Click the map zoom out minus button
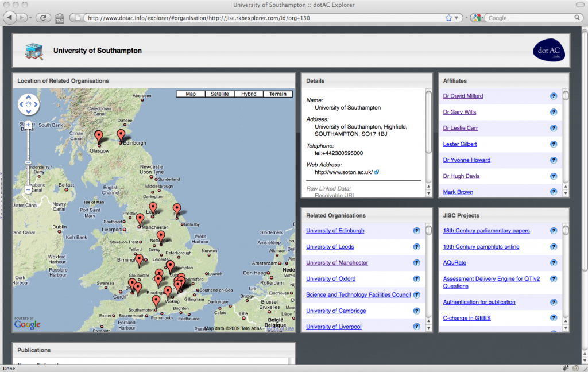 pos(28,189)
